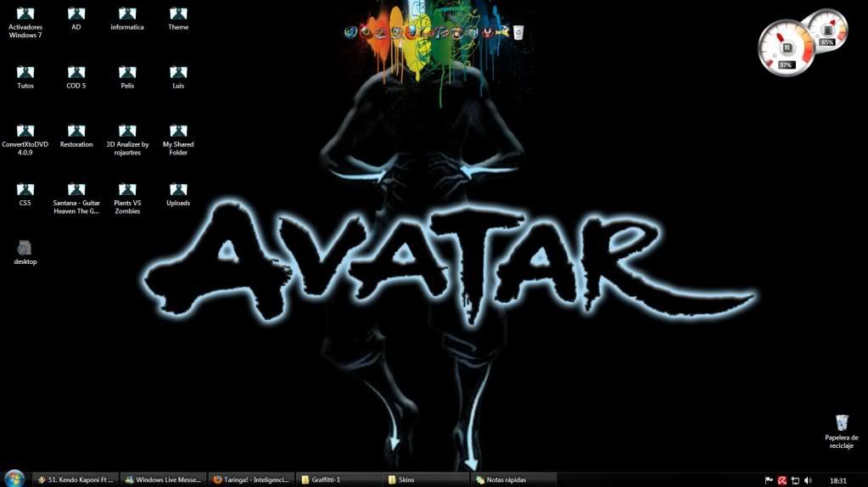Select the informatica folder icon

coord(126,19)
